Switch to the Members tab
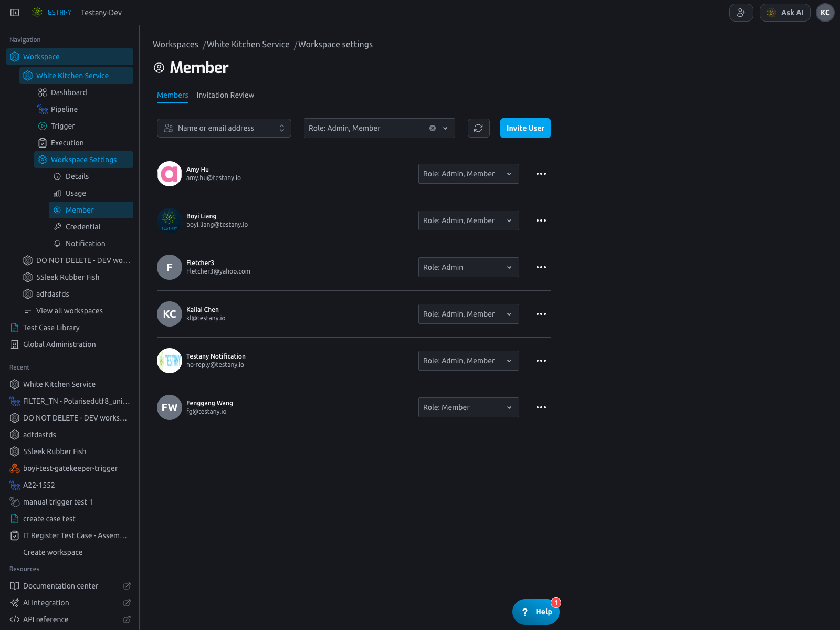Image resolution: width=840 pixels, height=630 pixels. coord(173,95)
